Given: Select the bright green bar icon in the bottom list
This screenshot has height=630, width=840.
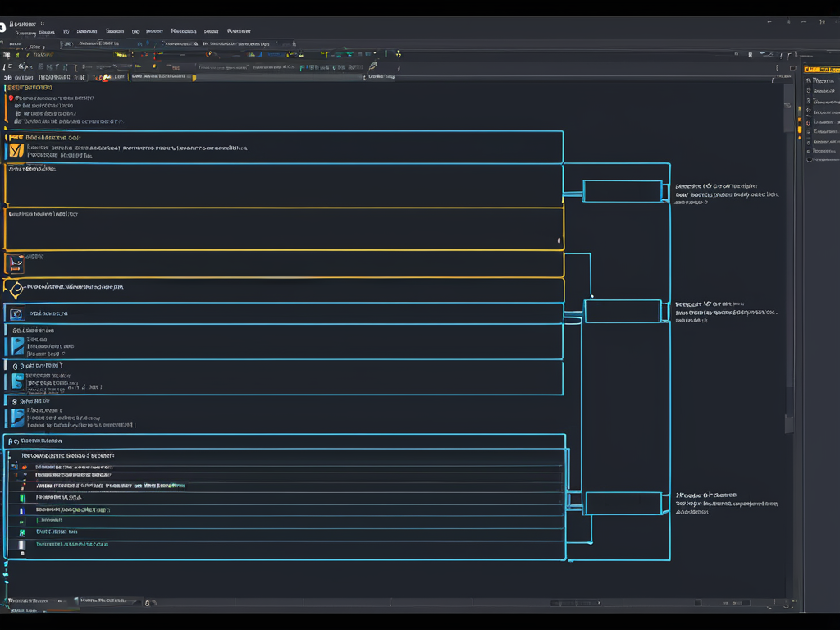Looking at the screenshot, I should (x=22, y=498).
